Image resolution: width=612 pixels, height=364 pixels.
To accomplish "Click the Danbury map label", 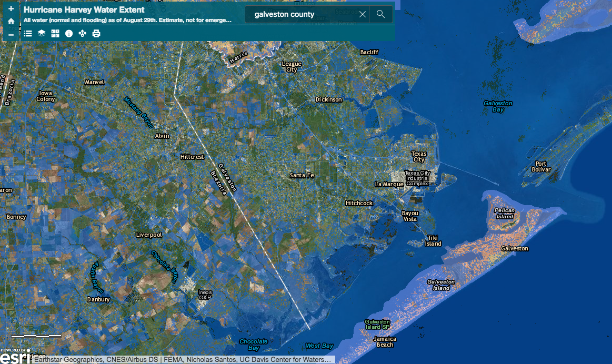I will click(x=98, y=299).
